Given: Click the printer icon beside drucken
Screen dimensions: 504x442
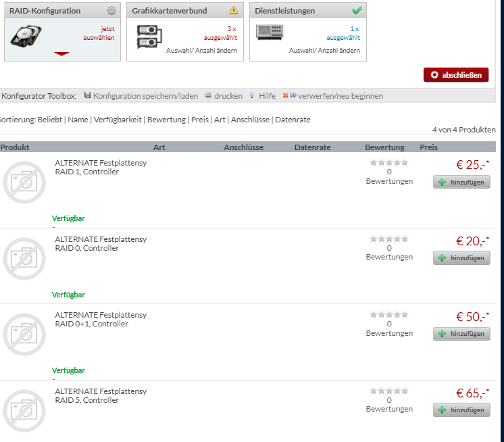Looking at the screenshot, I should click(x=208, y=95).
